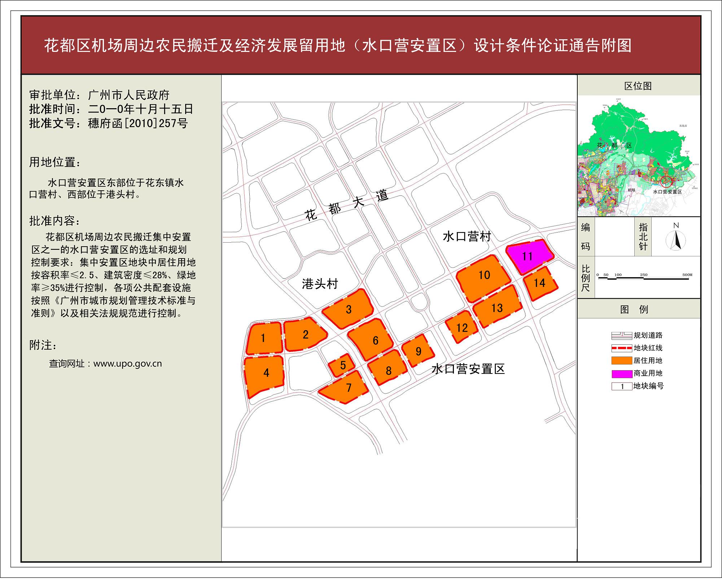Click the scale bar graphic
The height and width of the screenshot is (588, 722).
(x=644, y=278)
